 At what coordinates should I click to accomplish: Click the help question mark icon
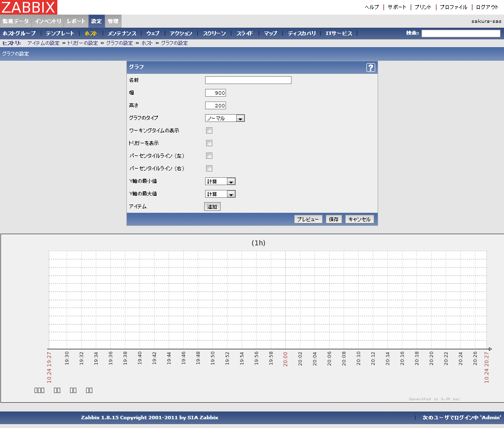[x=371, y=68]
